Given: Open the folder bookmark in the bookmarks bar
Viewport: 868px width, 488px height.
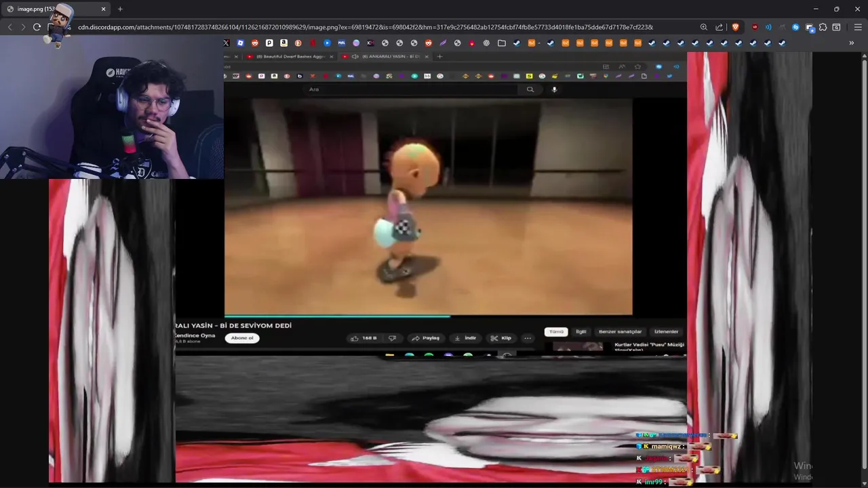Looking at the screenshot, I should [502, 43].
